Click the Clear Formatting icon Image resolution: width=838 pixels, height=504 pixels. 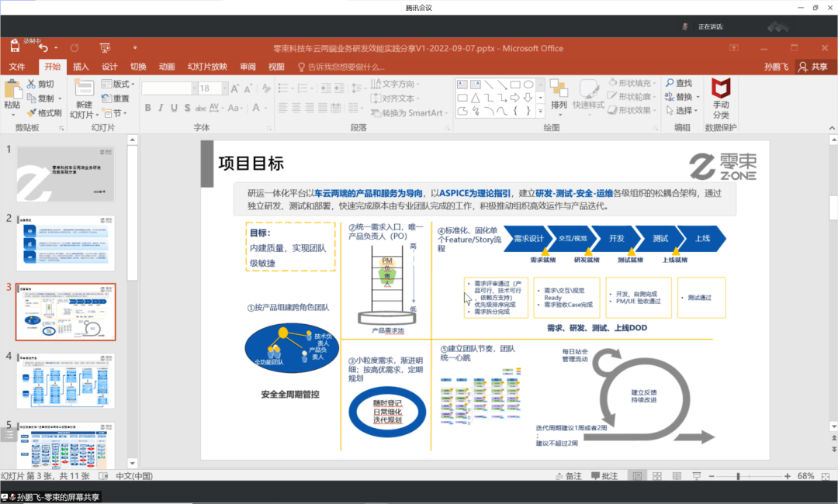[x=265, y=88]
